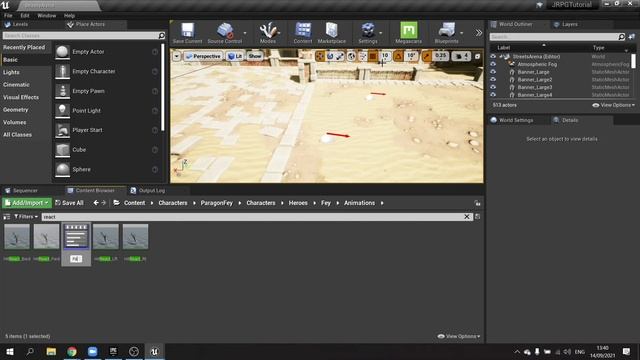The image size is (640, 360).
Task: Toggle visibility of Atmospheric Fog actor
Action: pyautogui.click(x=493, y=64)
